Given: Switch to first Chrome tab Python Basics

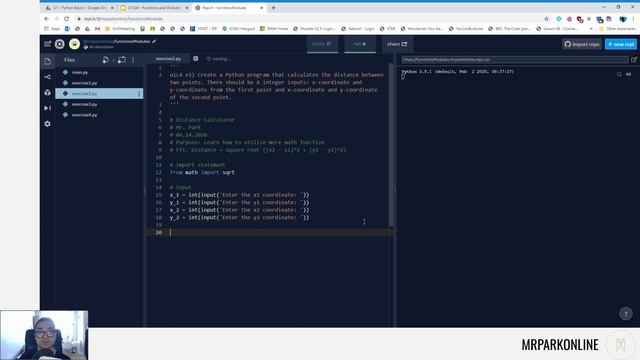Looking at the screenshot, I should pos(80,8).
